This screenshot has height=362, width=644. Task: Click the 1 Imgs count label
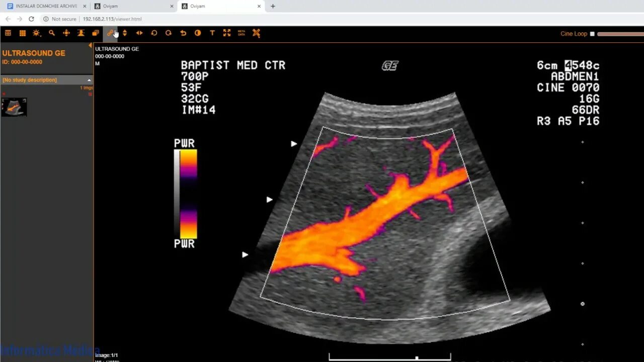(87, 88)
